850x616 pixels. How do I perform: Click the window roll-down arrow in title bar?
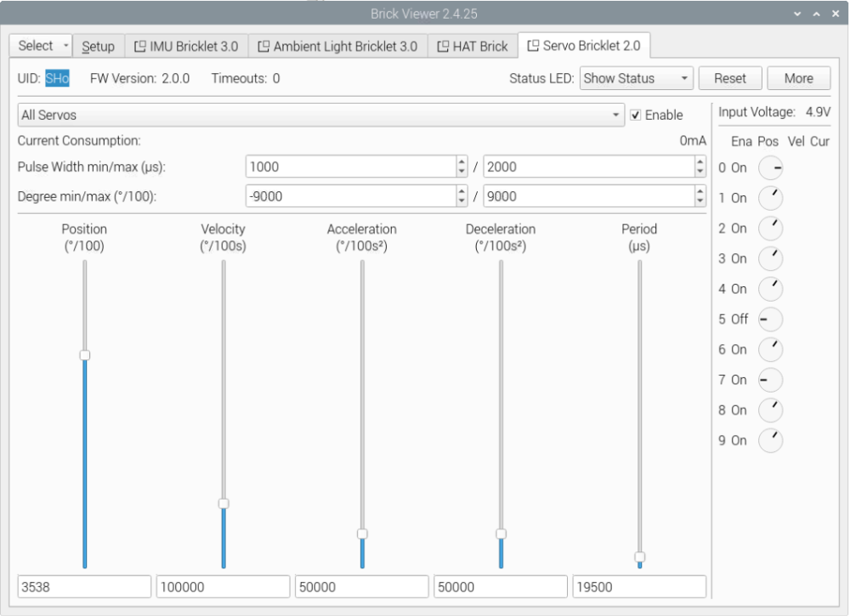(x=797, y=14)
